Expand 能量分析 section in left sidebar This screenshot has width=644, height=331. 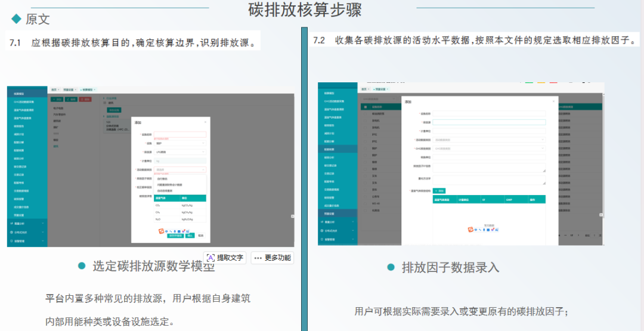tap(43, 224)
